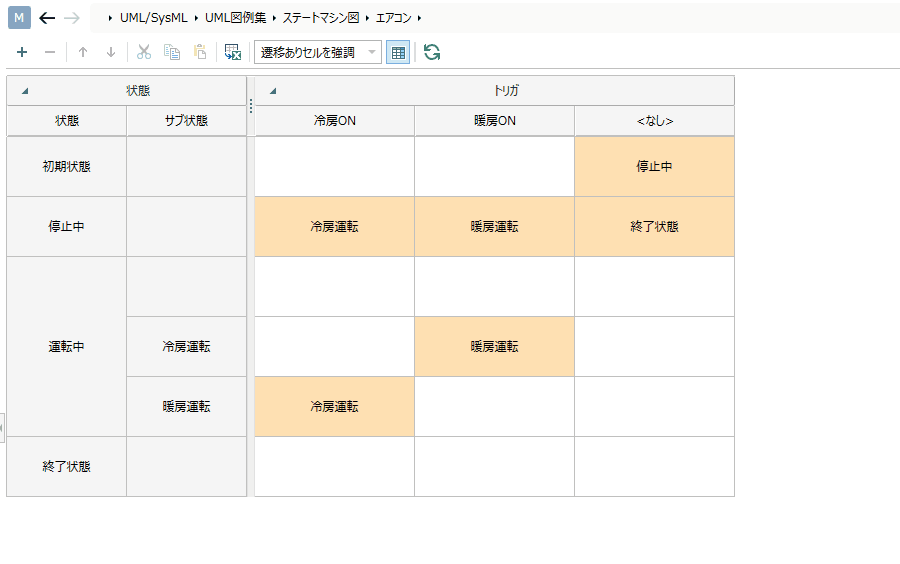
Task: Expand the arrow before UML図例集 breadcrumb
Action: click(196, 18)
